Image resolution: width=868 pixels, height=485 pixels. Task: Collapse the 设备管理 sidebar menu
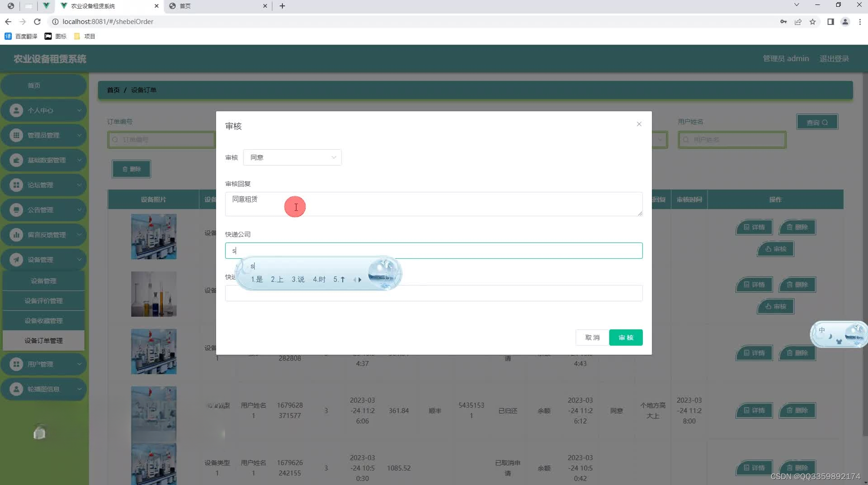pyautogui.click(x=43, y=260)
